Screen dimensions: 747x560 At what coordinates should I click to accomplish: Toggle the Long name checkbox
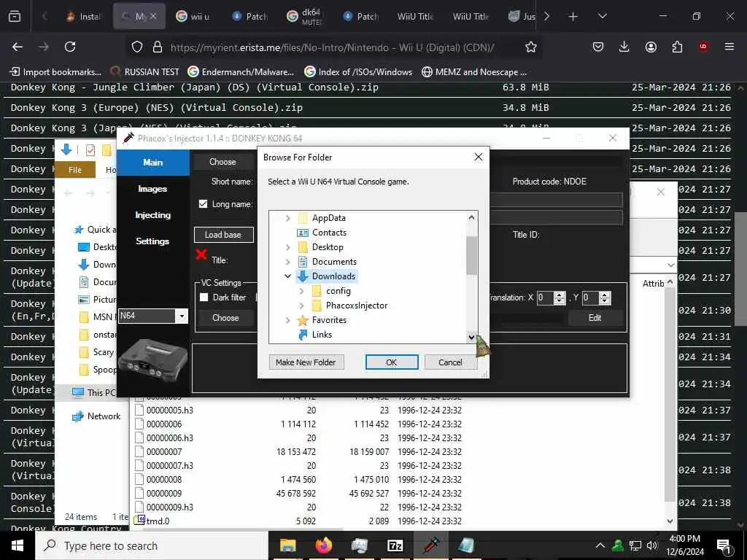[x=204, y=204]
